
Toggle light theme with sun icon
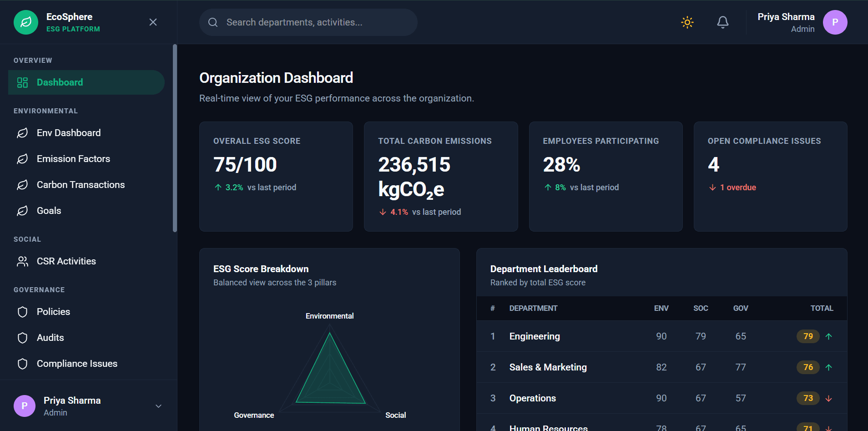(x=687, y=22)
